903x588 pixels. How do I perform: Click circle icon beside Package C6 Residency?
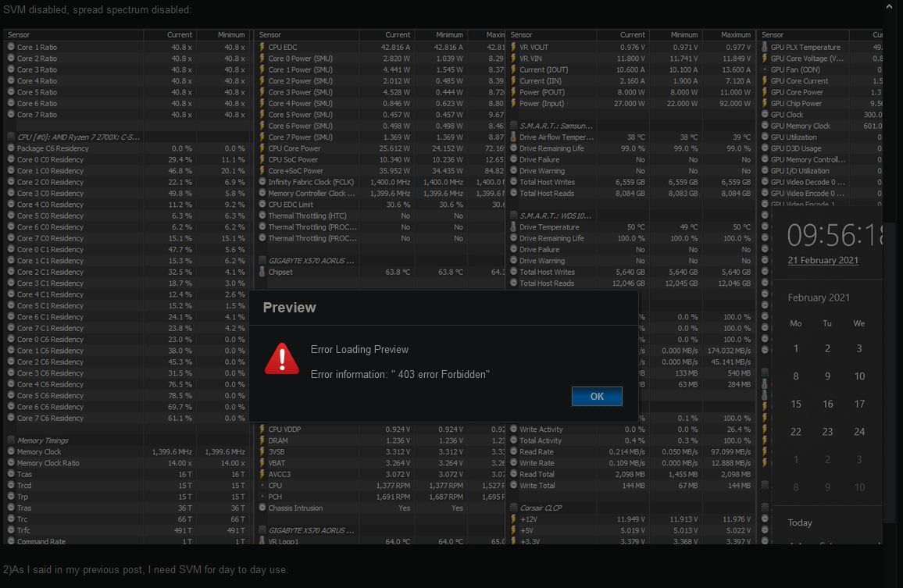pos(11,148)
